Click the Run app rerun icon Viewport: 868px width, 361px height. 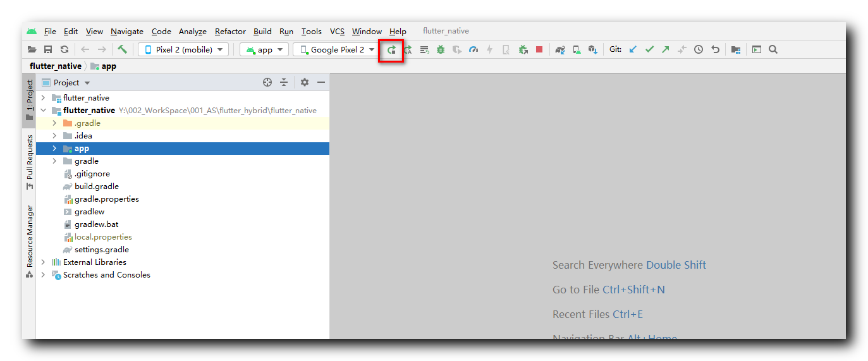point(391,49)
